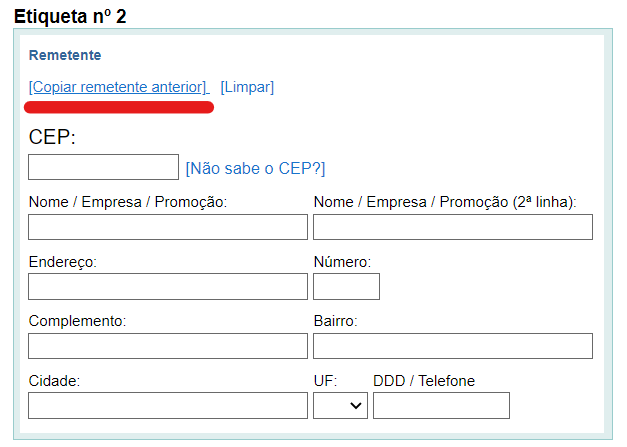Click the CEP: label text
This screenshot has width=627, height=447.
52,137
